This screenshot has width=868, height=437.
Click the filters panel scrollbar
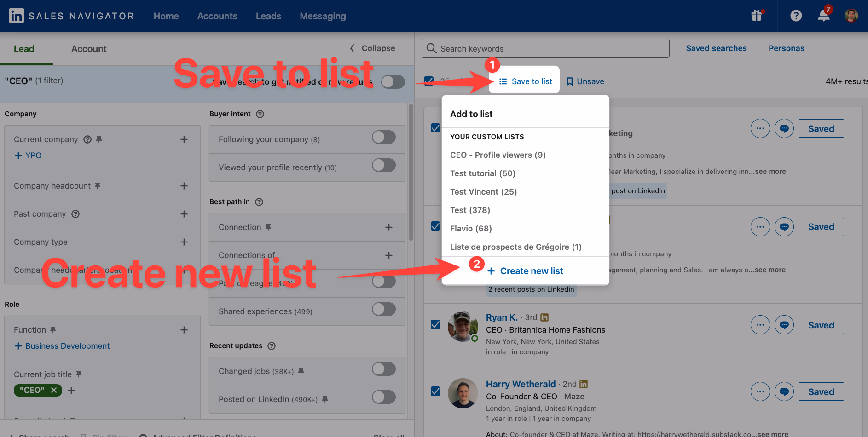411,172
